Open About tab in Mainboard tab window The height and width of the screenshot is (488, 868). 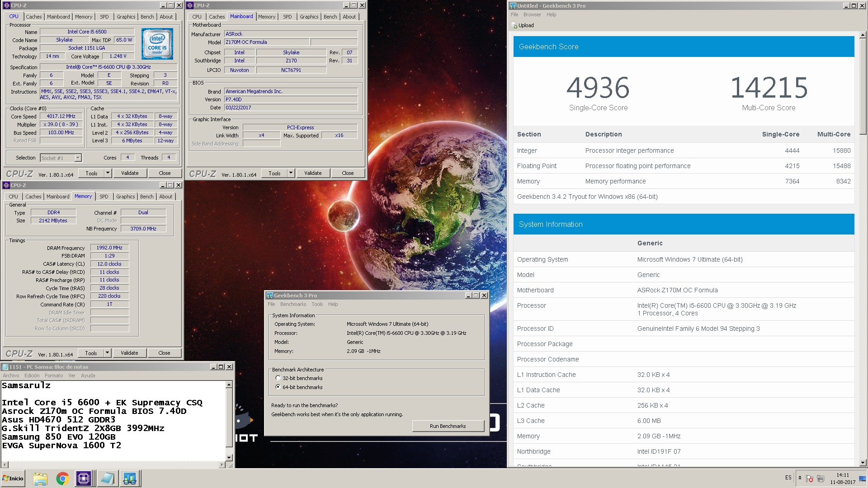[x=349, y=17]
